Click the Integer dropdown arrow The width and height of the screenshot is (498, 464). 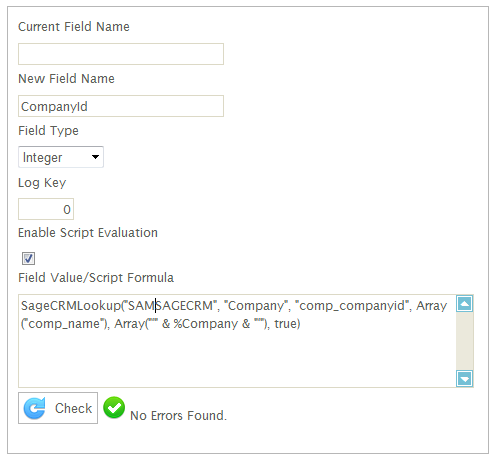(95, 157)
